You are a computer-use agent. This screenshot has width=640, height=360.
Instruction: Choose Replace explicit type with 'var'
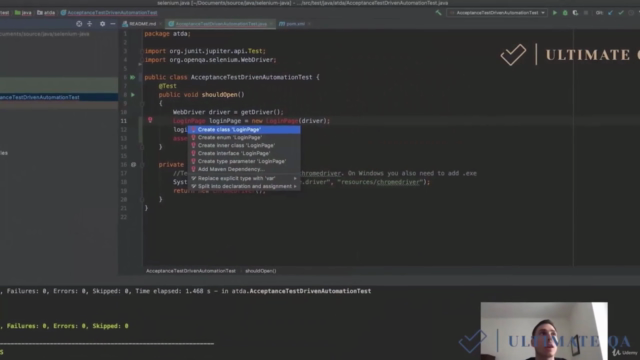click(244, 178)
